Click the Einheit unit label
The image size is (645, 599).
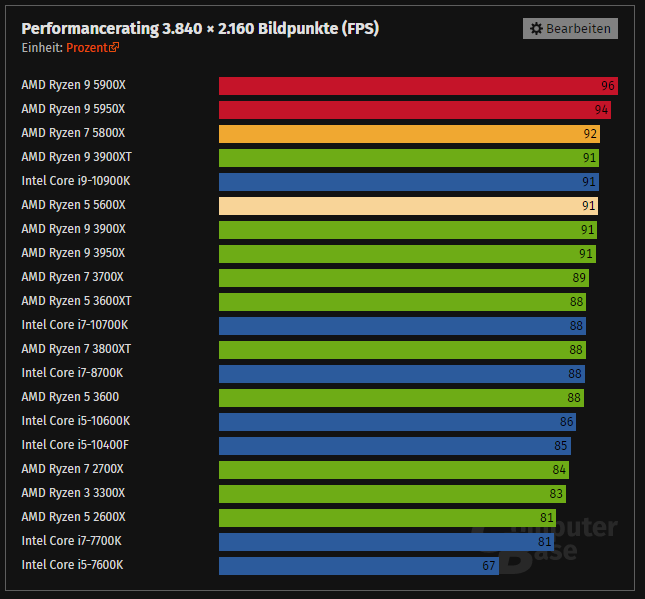[42, 48]
